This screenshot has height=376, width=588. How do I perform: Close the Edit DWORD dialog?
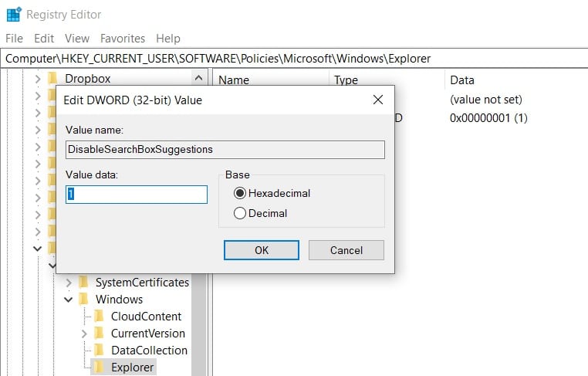(x=377, y=100)
